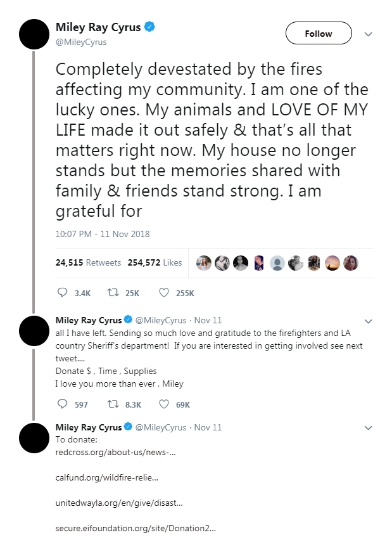Open the dropdown caret on the main tweet
The image size is (392, 542).
coord(368,35)
